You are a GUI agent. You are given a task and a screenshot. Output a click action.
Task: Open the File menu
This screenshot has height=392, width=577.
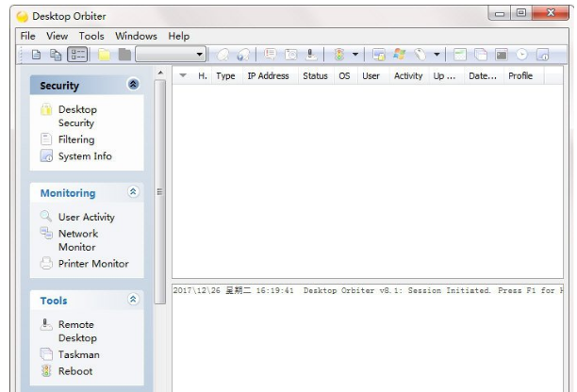tap(28, 36)
